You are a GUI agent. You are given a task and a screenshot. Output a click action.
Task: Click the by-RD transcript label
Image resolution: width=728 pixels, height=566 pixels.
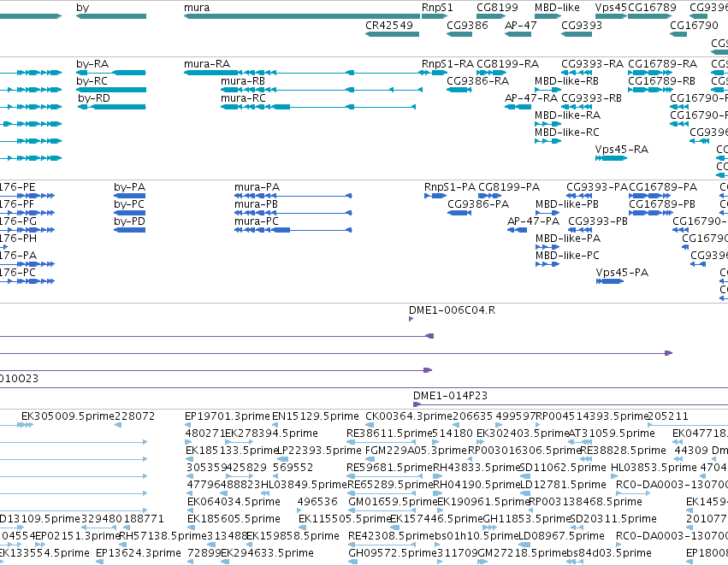94,97
